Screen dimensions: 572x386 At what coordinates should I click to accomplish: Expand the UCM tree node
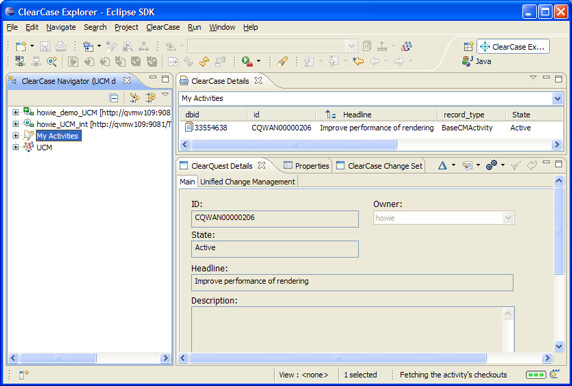pos(15,147)
